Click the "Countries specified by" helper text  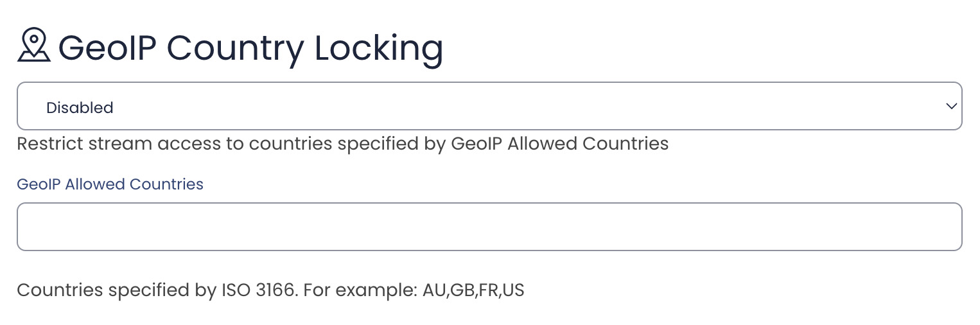pos(116,290)
